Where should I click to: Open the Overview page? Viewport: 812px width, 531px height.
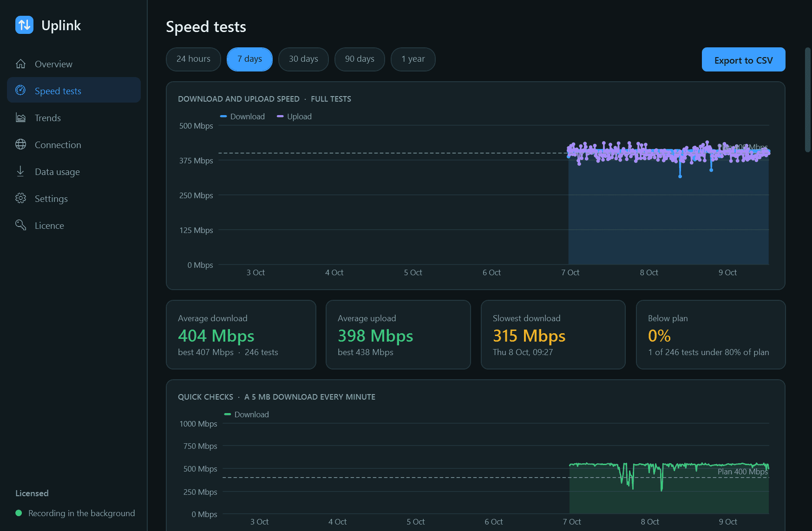click(x=74, y=64)
